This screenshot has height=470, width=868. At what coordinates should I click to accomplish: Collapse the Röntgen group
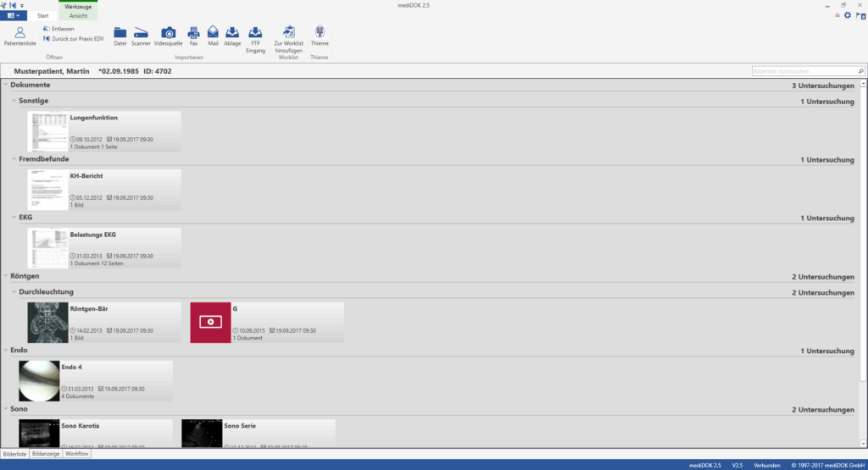pos(6,276)
